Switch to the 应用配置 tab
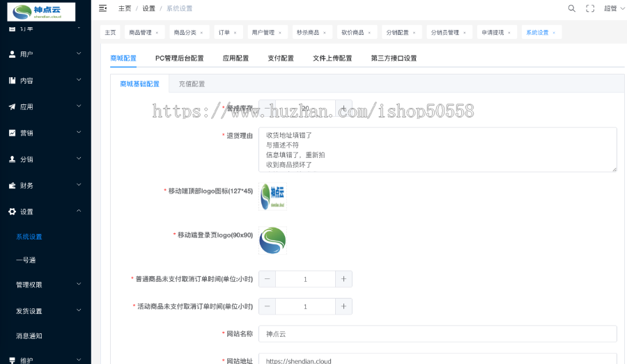Viewport: 627px width, 364px height. pos(235,58)
